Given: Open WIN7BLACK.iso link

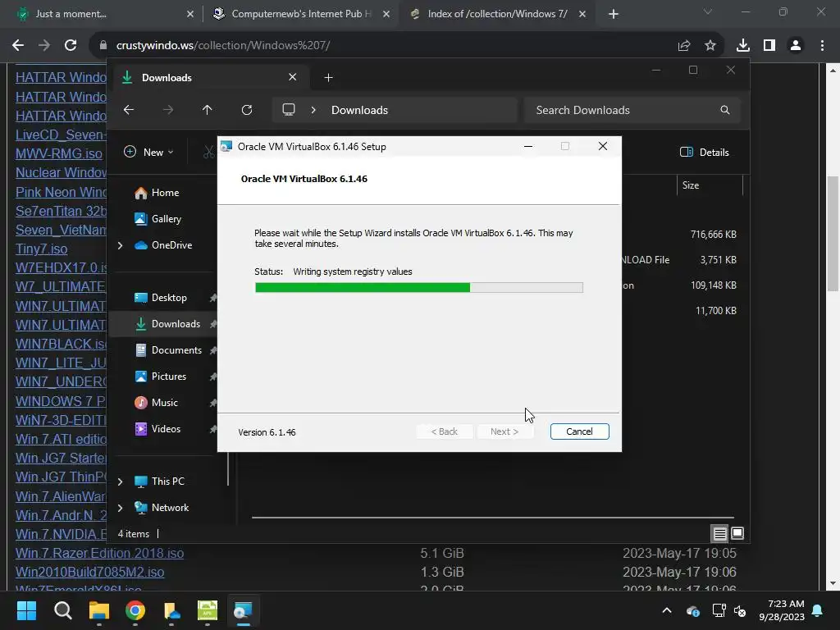Looking at the screenshot, I should [61, 344].
